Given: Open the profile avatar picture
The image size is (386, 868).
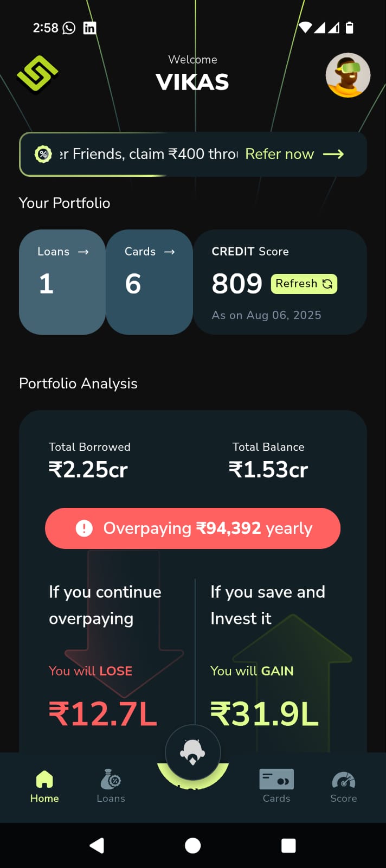Looking at the screenshot, I should click(x=348, y=75).
